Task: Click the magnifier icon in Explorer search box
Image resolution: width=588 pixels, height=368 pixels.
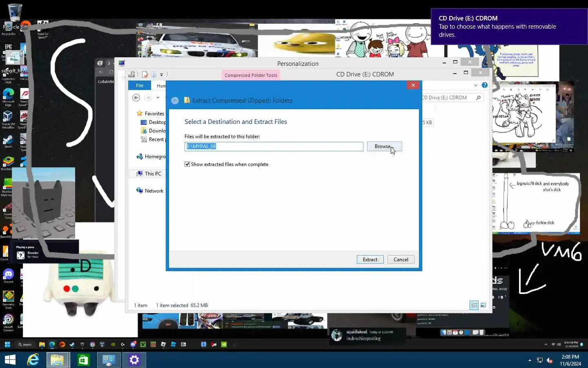Action: point(479,98)
